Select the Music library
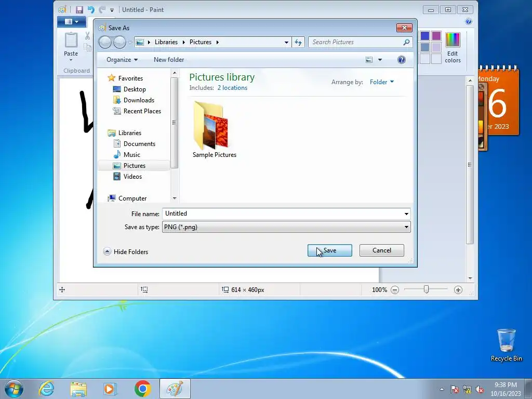 point(131,155)
